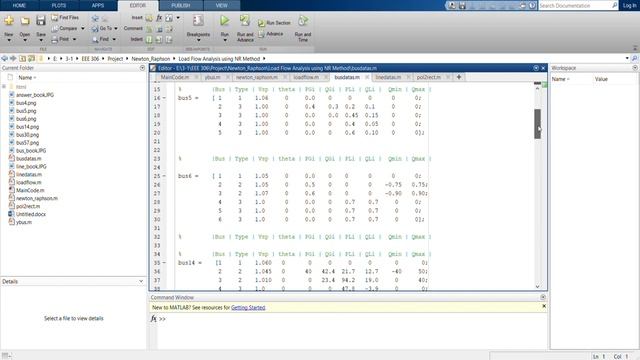Open the New dropdown arrow
This screenshot has height=360, width=640.
pos(9,40)
